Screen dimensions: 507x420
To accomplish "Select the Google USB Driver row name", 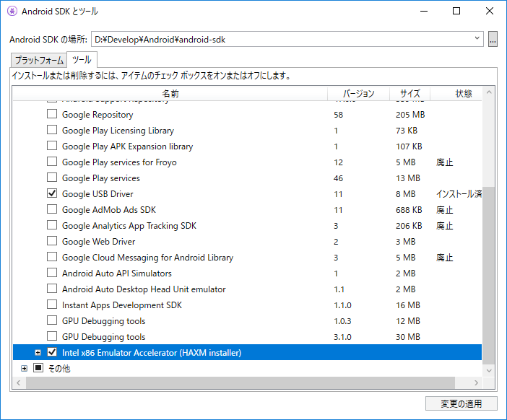I will pyautogui.click(x=97, y=194).
